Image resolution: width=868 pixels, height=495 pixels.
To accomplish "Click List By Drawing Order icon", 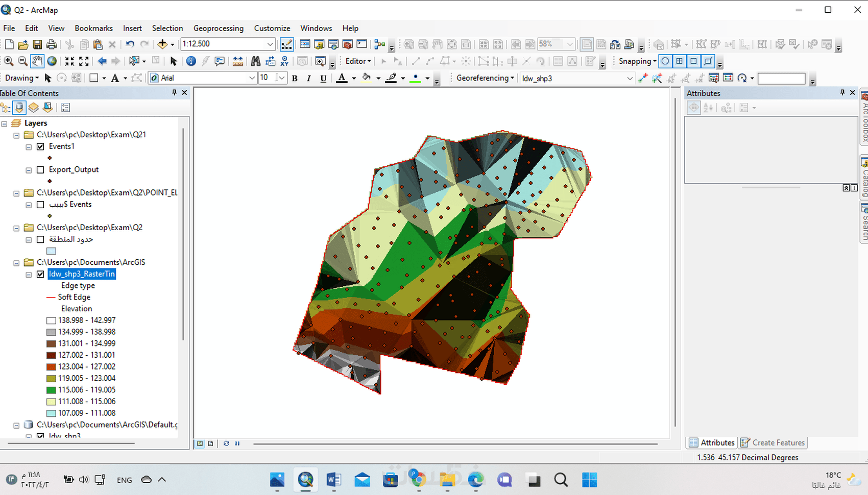I will pyautogui.click(x=5, y=108).
